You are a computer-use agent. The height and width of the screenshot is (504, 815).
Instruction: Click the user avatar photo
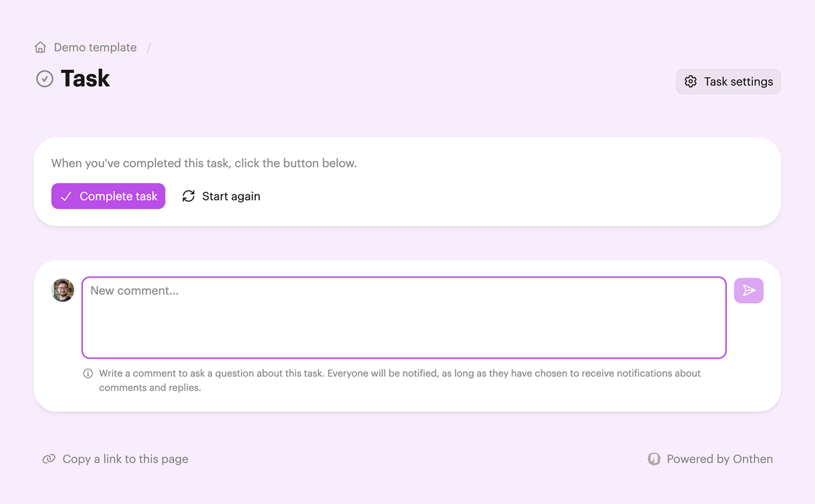click(63, 290)
